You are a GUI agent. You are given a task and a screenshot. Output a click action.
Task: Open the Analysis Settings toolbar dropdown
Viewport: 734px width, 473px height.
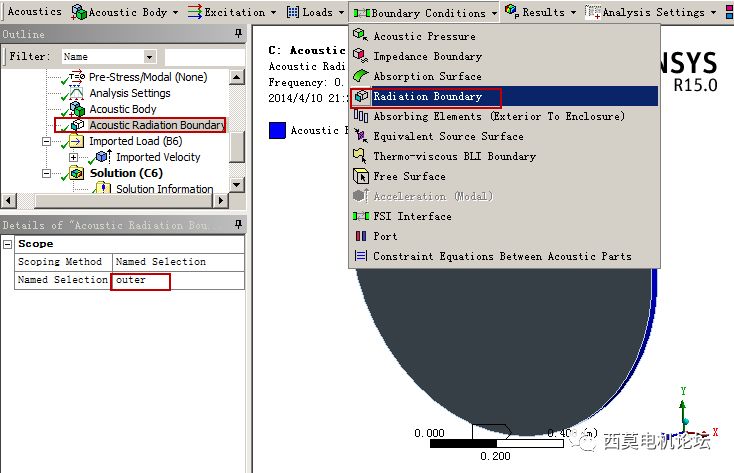713,13
